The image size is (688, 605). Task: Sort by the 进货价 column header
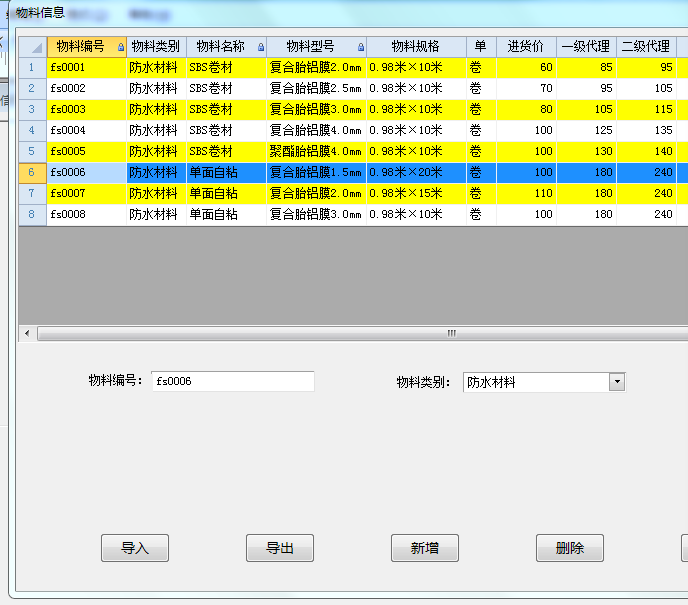pos(526,47)
